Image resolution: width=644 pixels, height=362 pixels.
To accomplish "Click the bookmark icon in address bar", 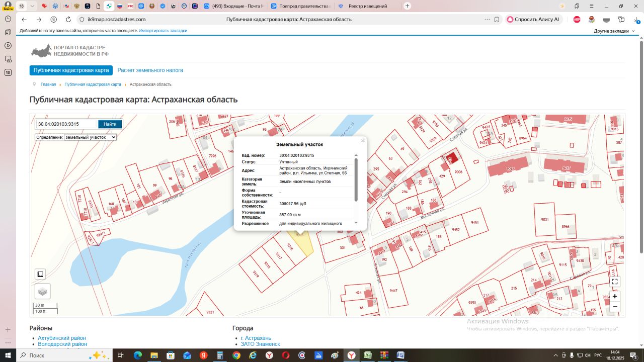I will 497,20.
